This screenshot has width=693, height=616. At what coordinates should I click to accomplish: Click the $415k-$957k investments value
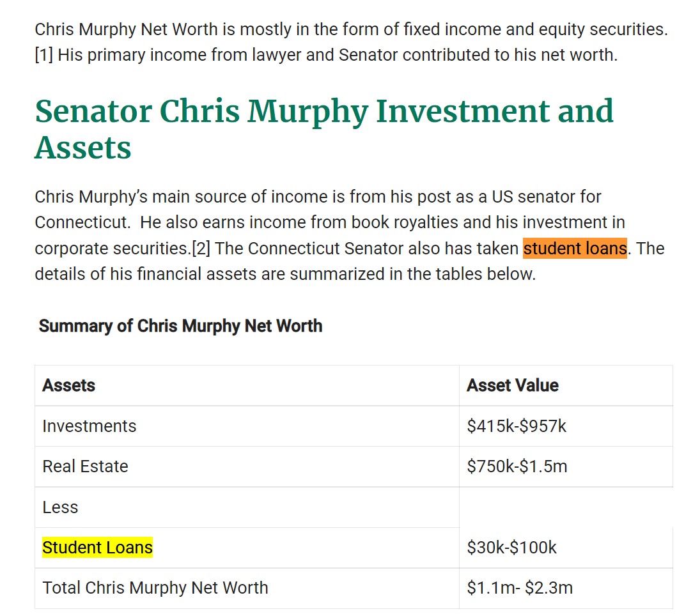point(517,426)
